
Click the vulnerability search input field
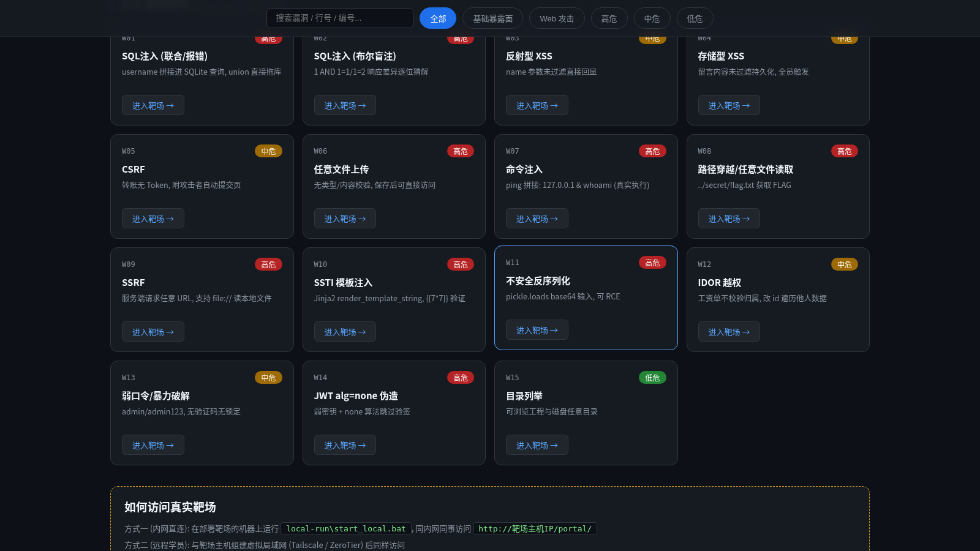click(340, 18)
